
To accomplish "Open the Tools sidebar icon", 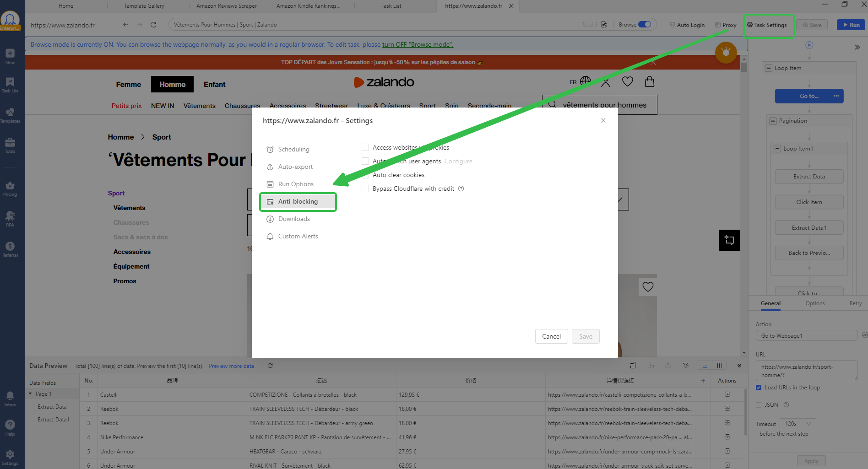I will pos(10,145).
